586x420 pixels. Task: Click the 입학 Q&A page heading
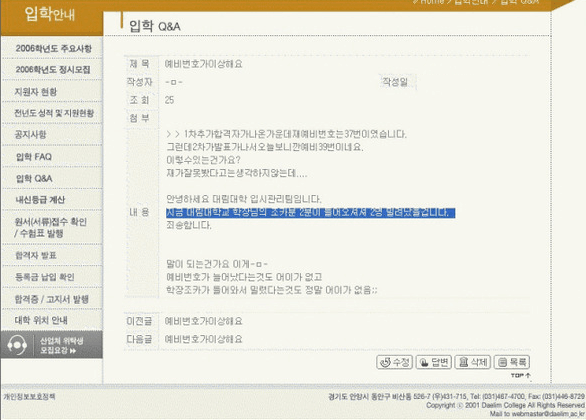pos(155,26)
